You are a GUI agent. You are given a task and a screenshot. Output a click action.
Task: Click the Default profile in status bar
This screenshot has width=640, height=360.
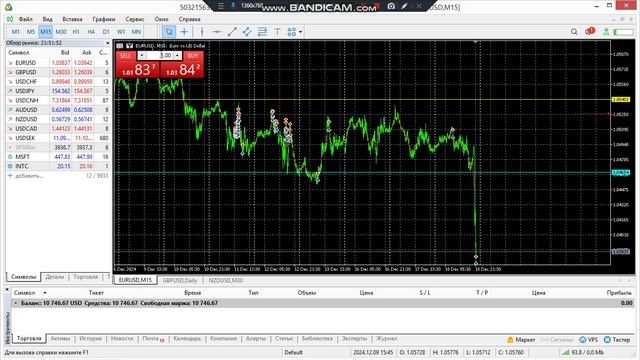click(x=293, y=352)
